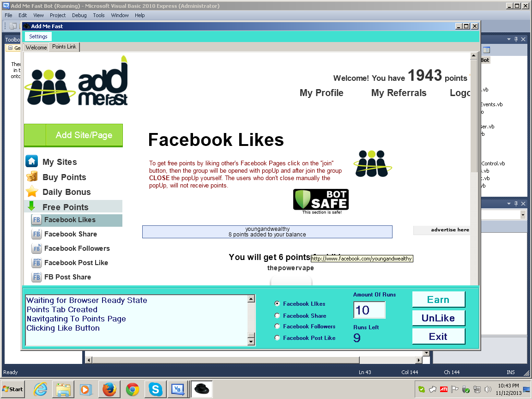The image size is (532, 399).
Task: Click the web page scrollbar up arrow
Action: pyautogui.click(x=474, y=55)
